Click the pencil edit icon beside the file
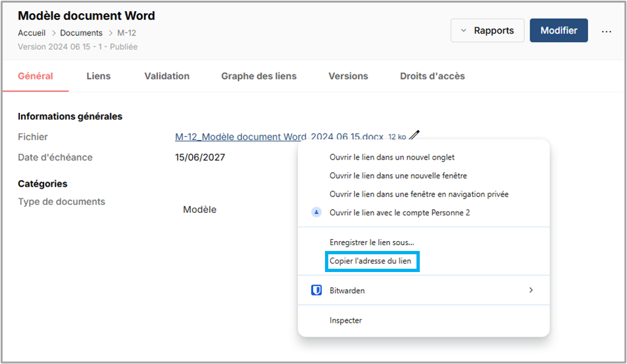Screen dimensions: 627x364 pyautogui.click(x=414, y=136)
